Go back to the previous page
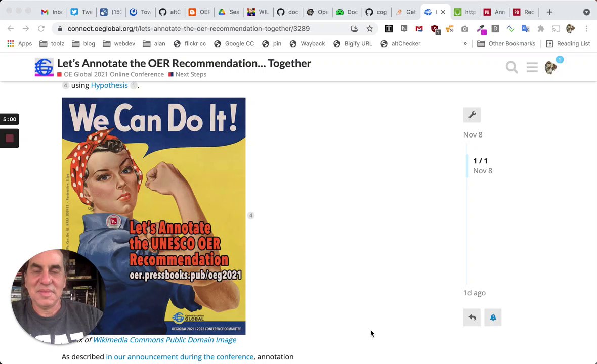Viewport: 597px width, 364px height. (x=11, y=28)
